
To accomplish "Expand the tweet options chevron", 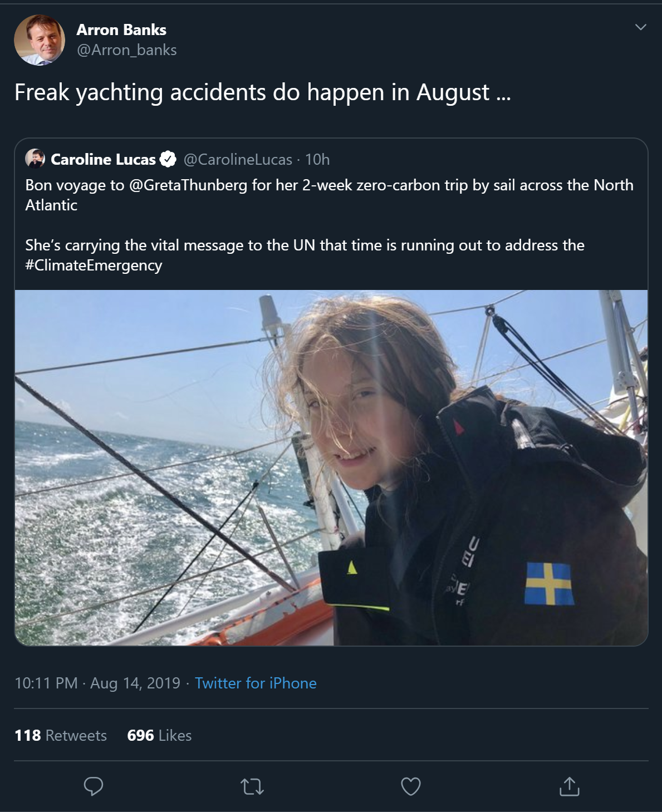I will click(x=641, y=27).
